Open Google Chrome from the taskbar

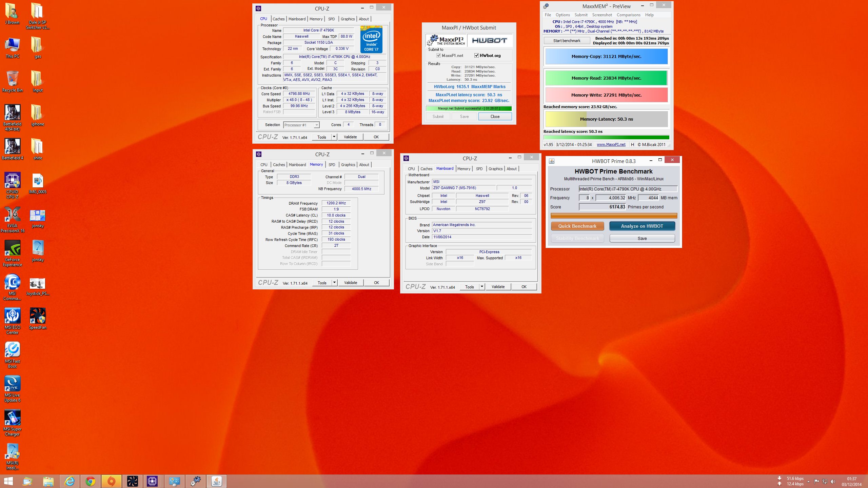click(x=91, y=481)
